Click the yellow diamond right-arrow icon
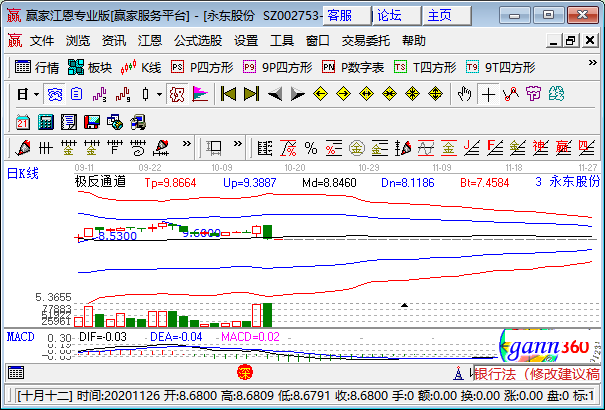This screenshot has height=410, width=605. pos(343,94)
